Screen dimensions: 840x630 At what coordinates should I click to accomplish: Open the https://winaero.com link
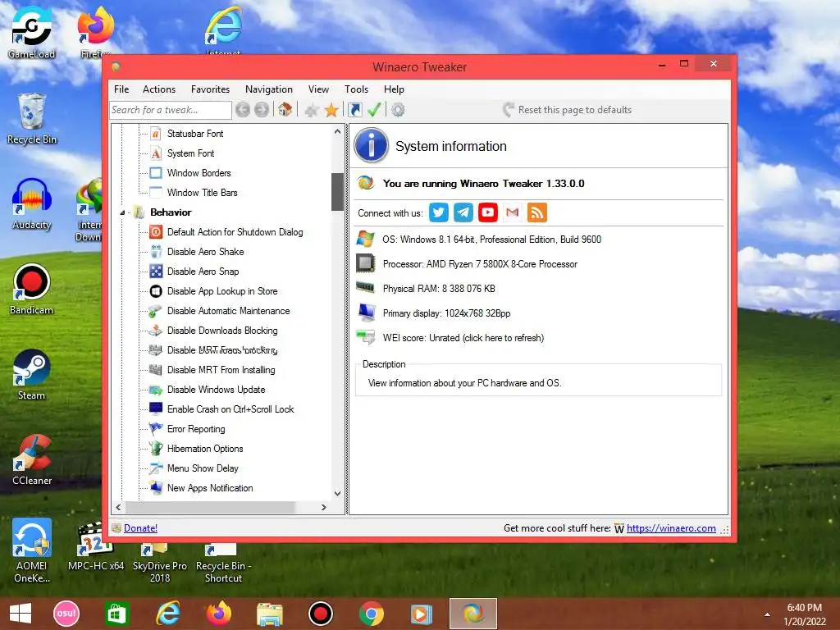pos(671,528)
